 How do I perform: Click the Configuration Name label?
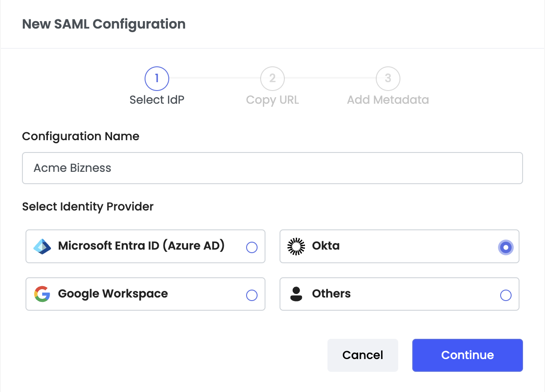(81, 136)
